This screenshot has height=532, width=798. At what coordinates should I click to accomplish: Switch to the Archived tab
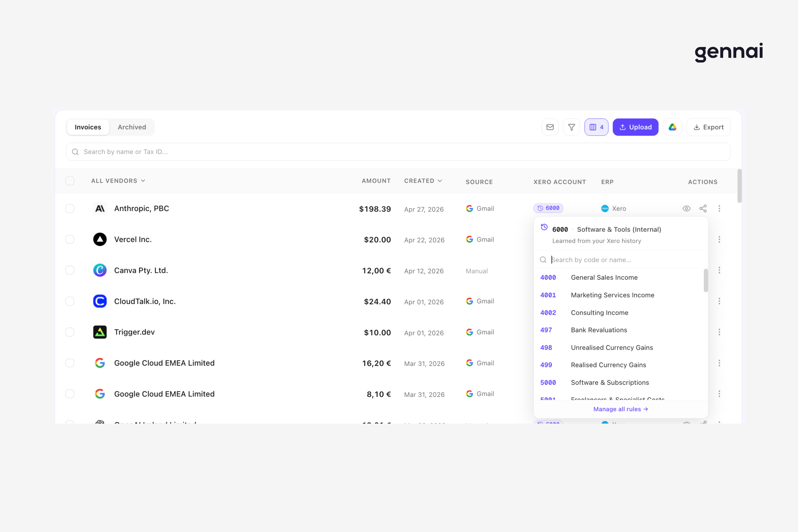point(132,127)
